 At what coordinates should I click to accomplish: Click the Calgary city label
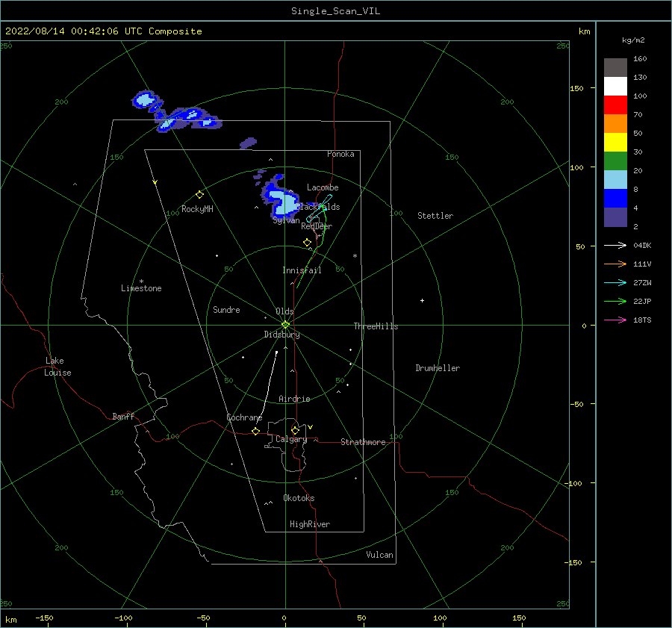tap(291, 439)
